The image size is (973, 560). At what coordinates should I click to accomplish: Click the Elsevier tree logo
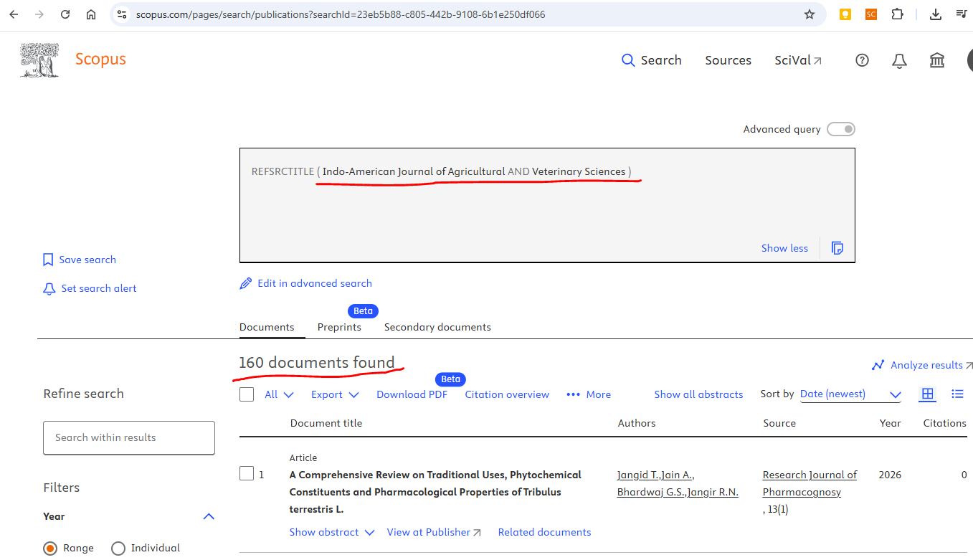click(x=40, y=60)
